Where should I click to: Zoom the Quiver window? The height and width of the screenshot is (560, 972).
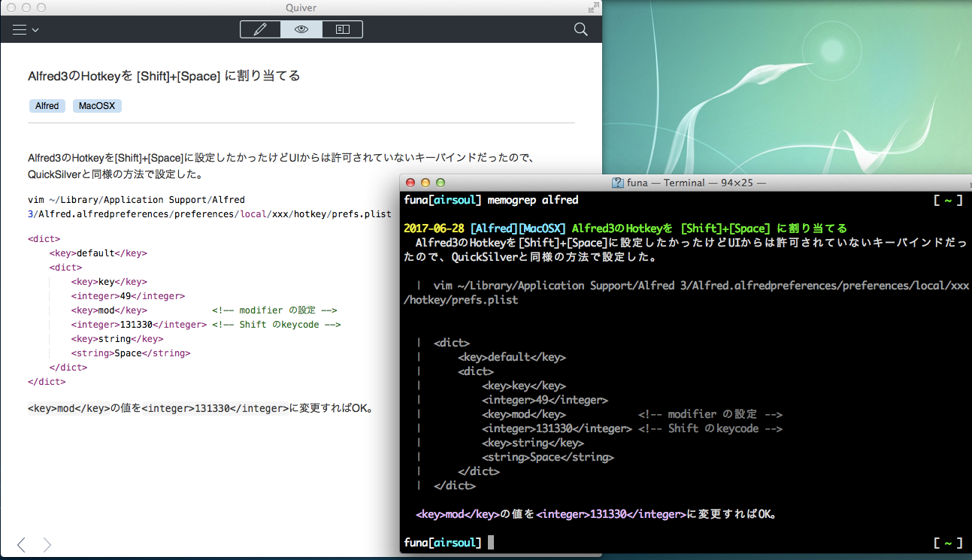[x=41, y=8]
